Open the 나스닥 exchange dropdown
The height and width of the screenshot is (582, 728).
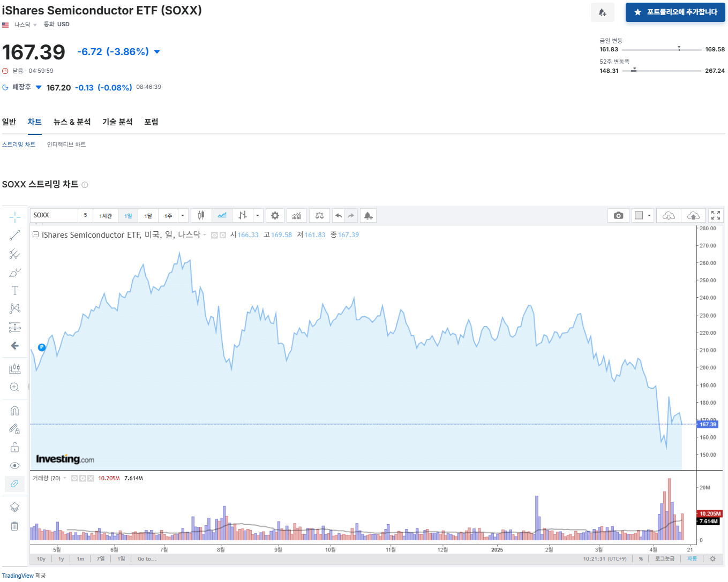tap(25, 25)
